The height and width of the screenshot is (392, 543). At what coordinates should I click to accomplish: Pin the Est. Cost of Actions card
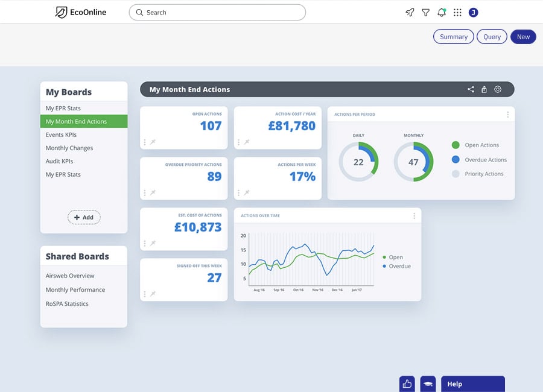153,243
